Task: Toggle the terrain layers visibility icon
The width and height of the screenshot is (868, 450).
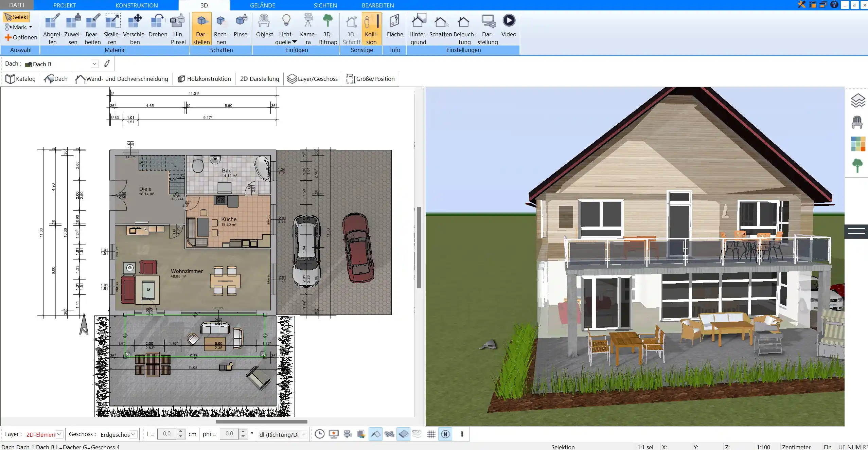Action: click(x=417, y=434)
